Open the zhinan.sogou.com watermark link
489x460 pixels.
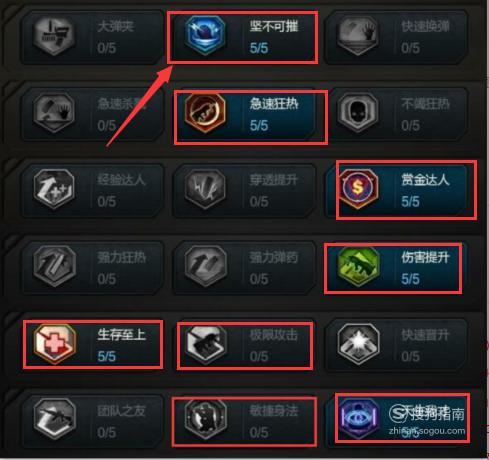coord(427,431)
